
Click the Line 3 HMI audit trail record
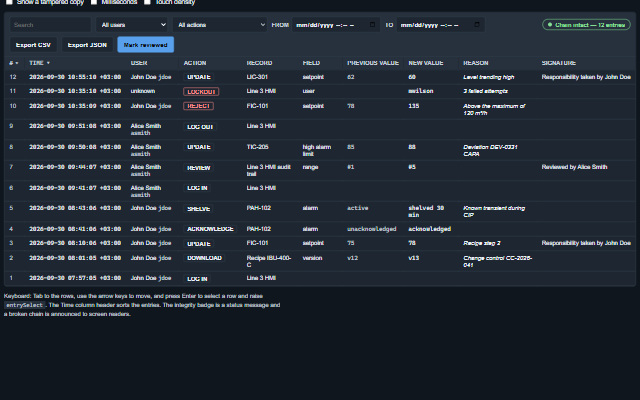pyautogui.click(x=269, y=170)
